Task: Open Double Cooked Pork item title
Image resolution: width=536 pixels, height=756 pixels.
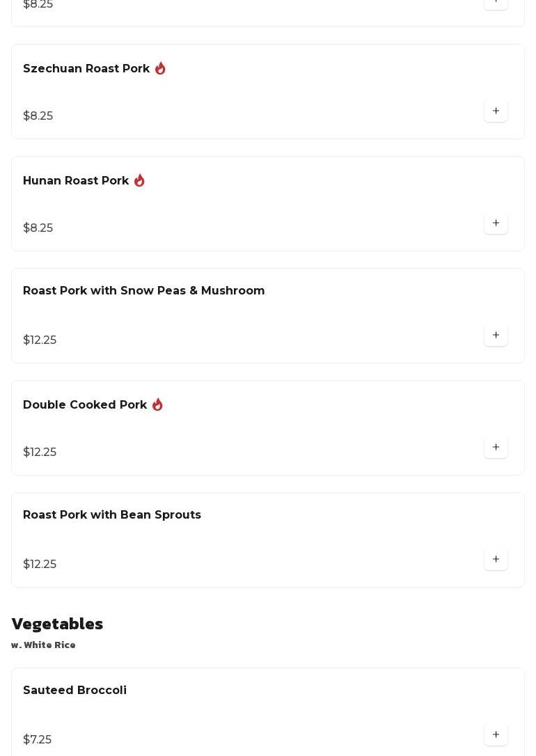Action: (x=85, y=405)
